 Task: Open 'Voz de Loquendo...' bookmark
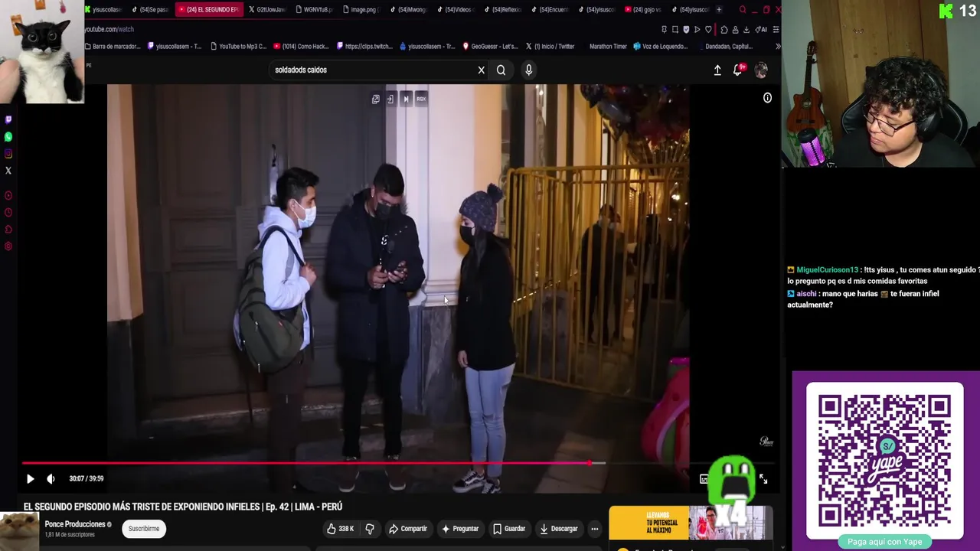point(660,47)
